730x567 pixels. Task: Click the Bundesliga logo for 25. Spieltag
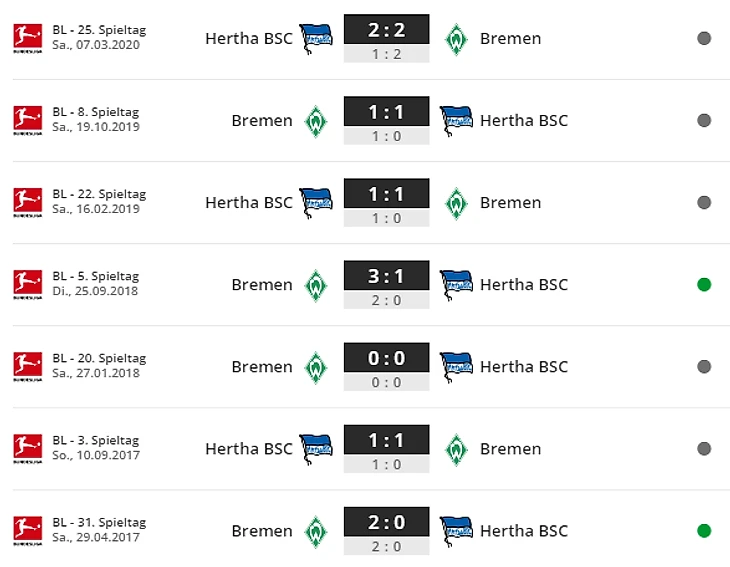(x=27, y=39)
